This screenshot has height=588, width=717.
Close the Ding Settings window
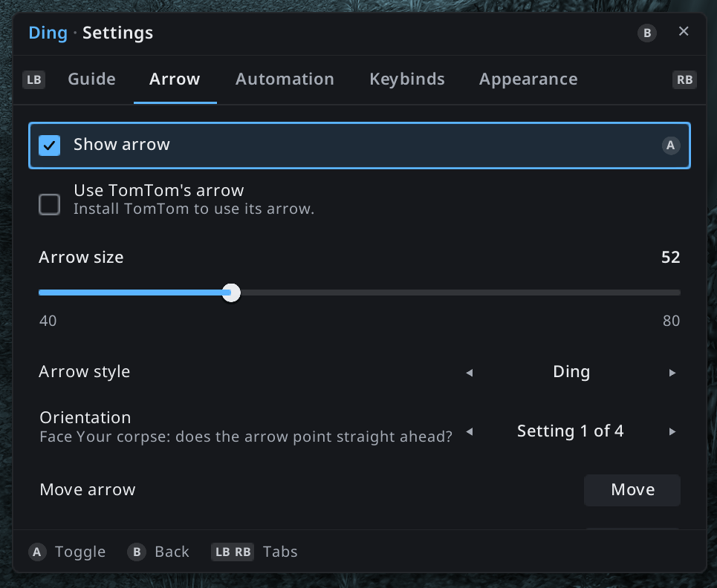pos(683,31)
